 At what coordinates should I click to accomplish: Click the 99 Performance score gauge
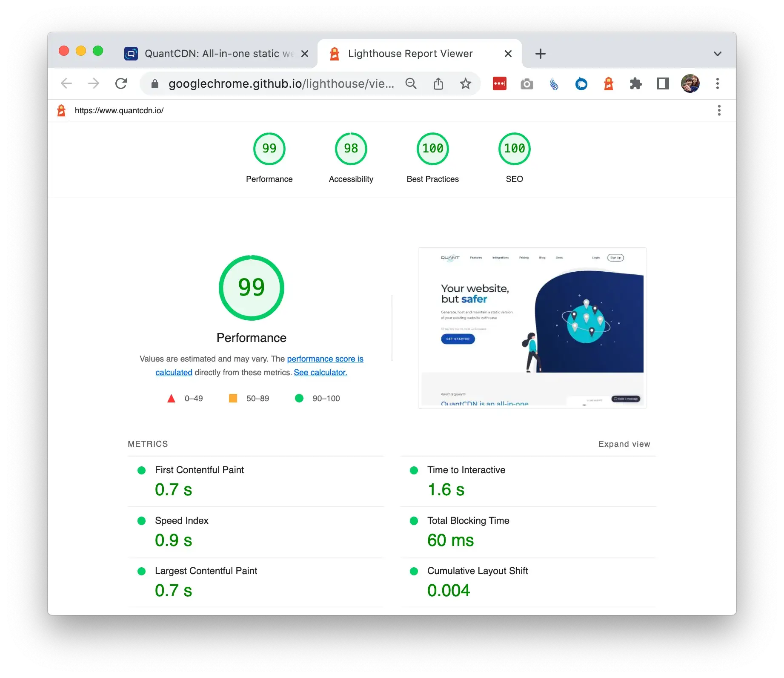(x=251, y=287)
